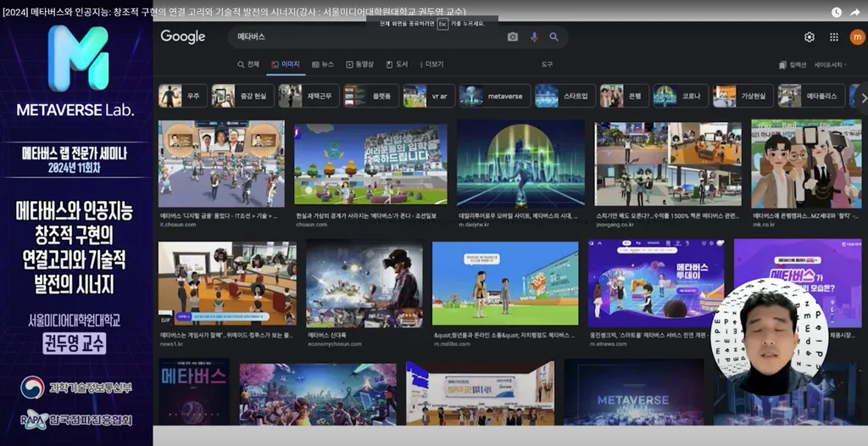Screen dimensions: 868x446
Task: Select the 플랫폼 filter chip
Action: tap(371, 96)
